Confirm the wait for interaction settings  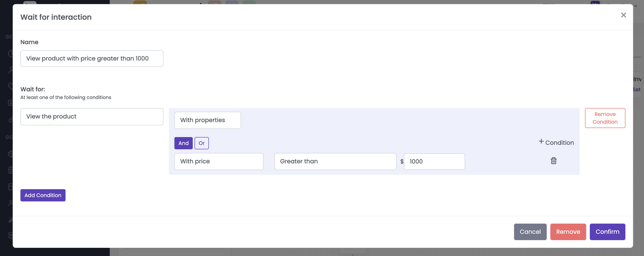pyautogui.click(x=607, y=232)
